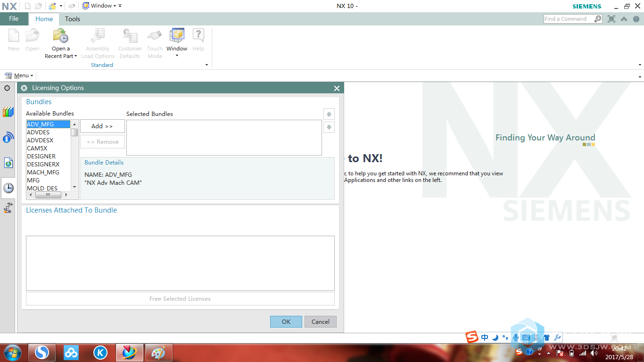644x362 pixels.
Task: Click the Cancel button
Action: point(321,321)
